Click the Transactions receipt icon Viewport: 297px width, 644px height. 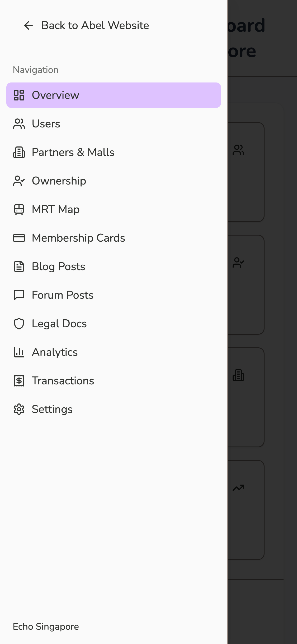(x=19, y=381)
